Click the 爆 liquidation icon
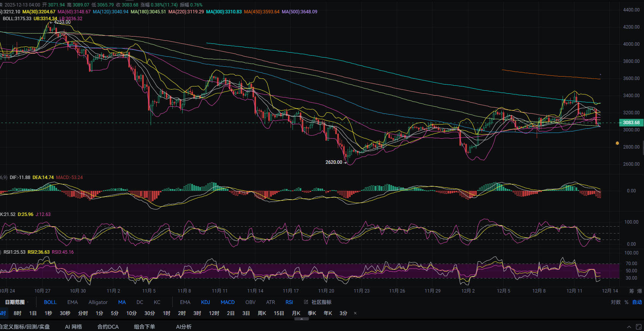 (x=639, y=291)
